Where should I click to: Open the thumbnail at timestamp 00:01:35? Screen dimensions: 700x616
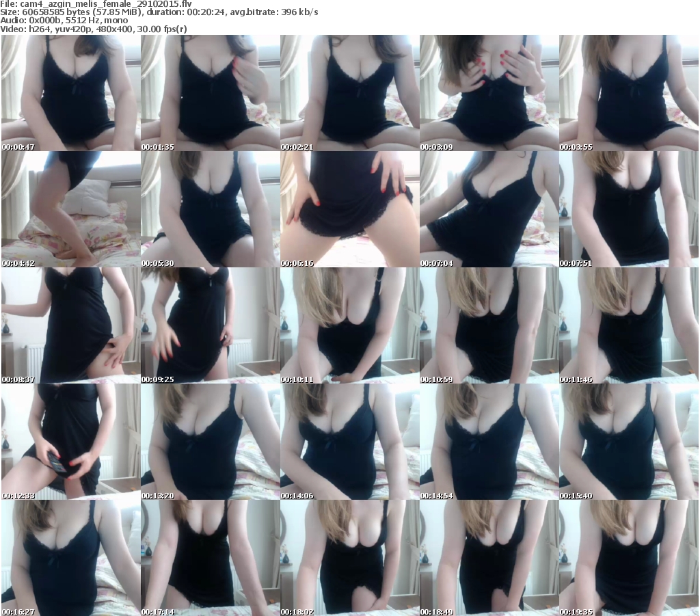tap(211, 93)
